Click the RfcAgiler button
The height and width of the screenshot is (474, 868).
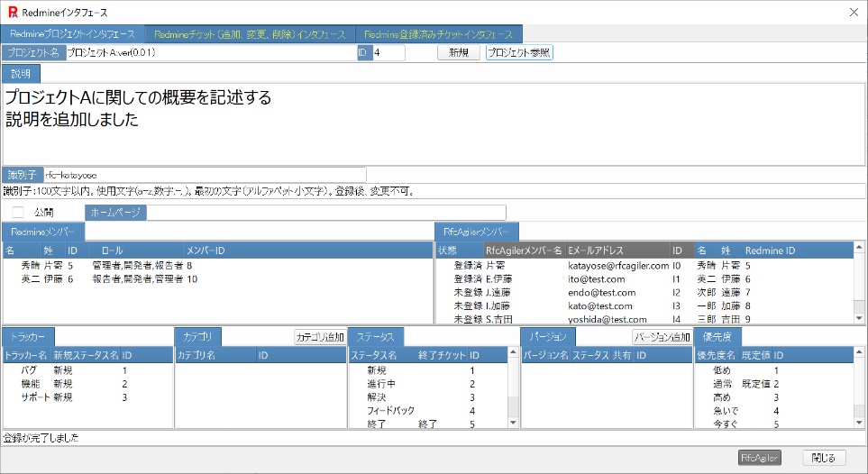(x=760, y=458)
